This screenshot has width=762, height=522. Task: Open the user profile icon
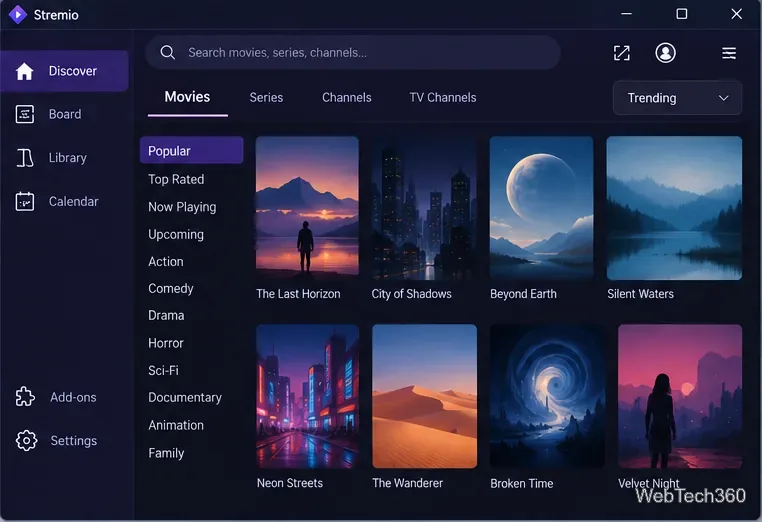[x=665, y=52]
